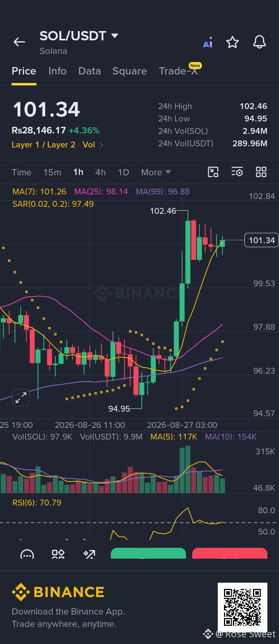Viewport: 279px width, 644px height.
Task: Tap the volume MA(10): 154K label
Action: point(231,437)
